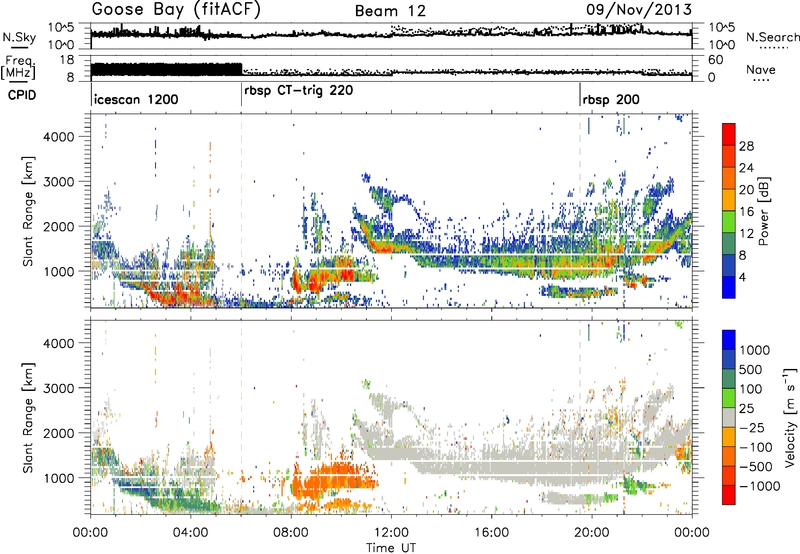This screenshot has height=554, width=800.
Task: Click the '500' tick on Velocity colorbar
Action: [x=751, y=370]
